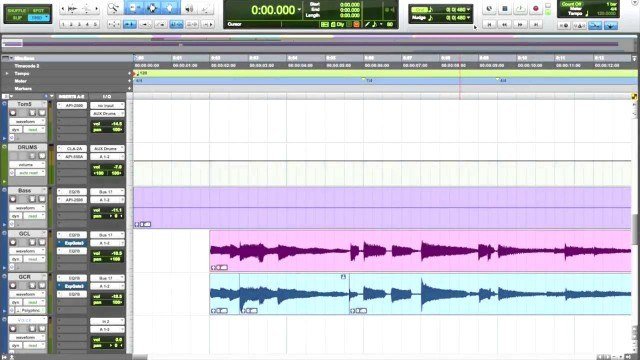640x360 pixels.
Task: Select the Selector tool
Action: pos(153,8)
